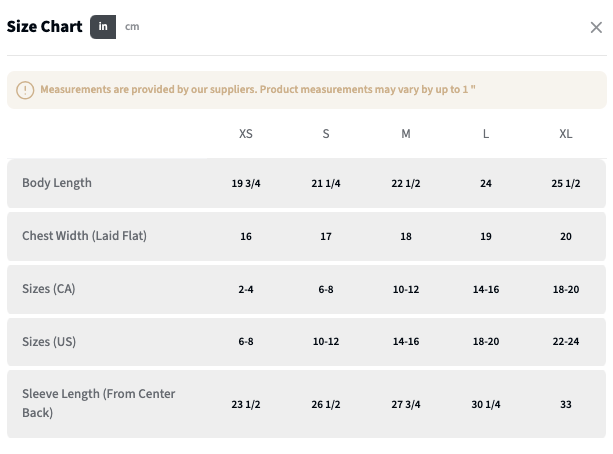613x454 pixels.
Task: Click the supplier measurements notice text
Action: click(x=258, y=90)
